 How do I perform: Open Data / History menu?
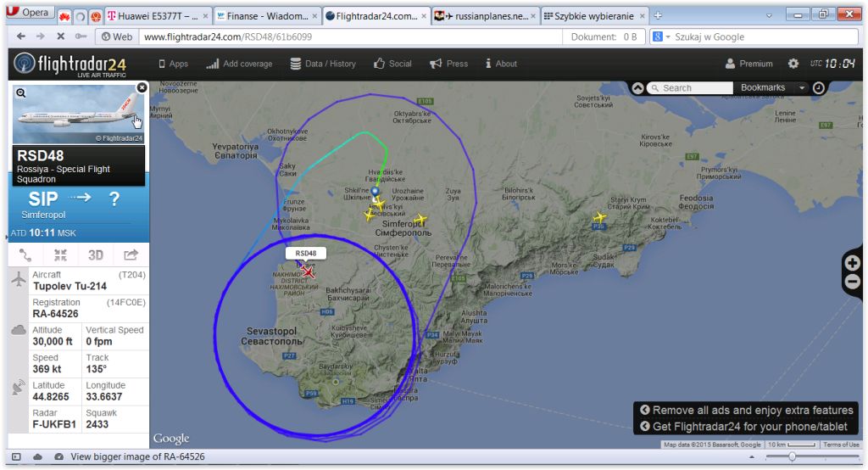[x=323, y=64]
